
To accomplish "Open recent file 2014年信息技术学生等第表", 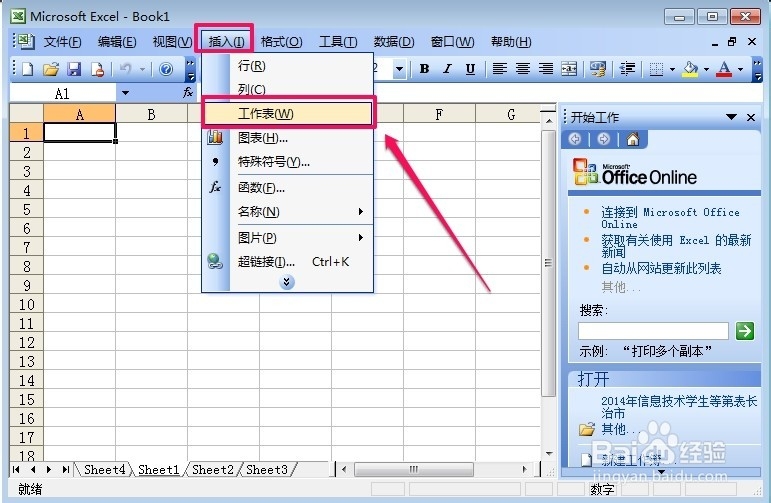I will [679, 407].
